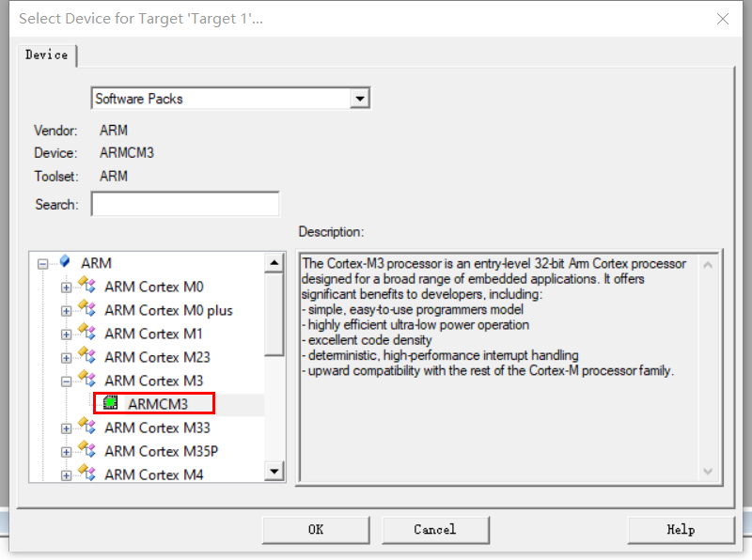Click the device tree scrollbar thumb
Viewport: 752px width, 560px height.
pos(274,314)
